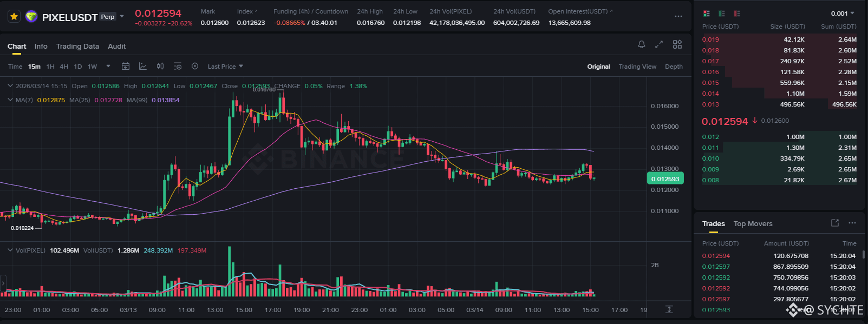Open the candlestick chart type icon
The width and height of the screenshot is (868, 324).
160,66
